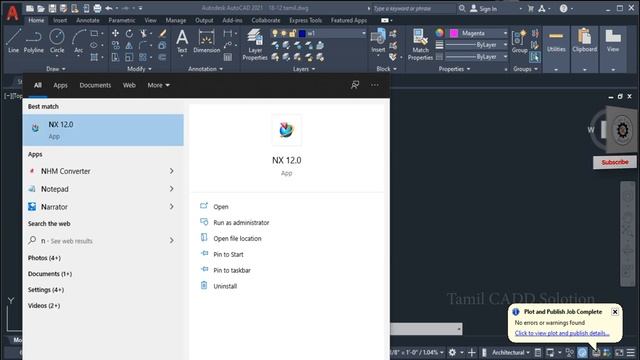Click the Match Properties tool
Viewport: 640px width, 360px height.
click(420, 44)
